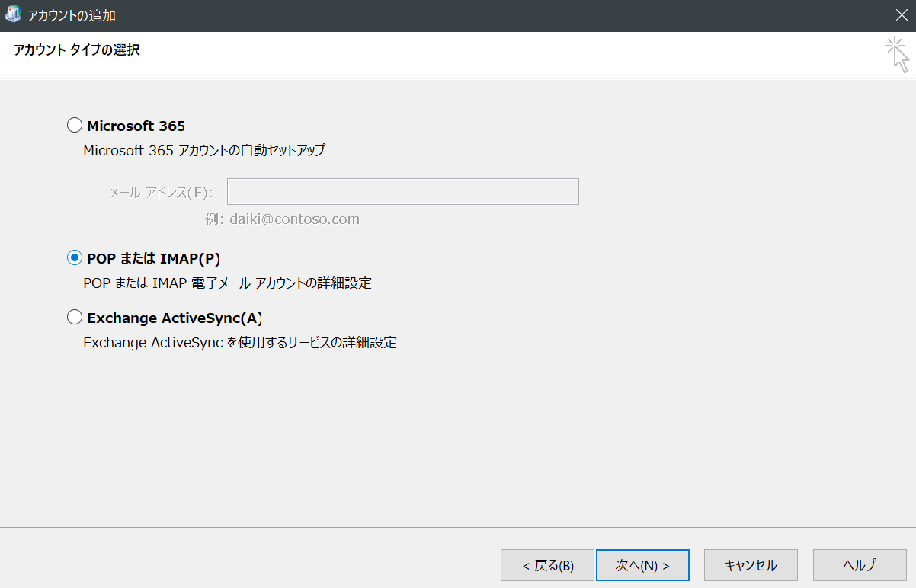Choose the Exchange ActiveSync(A) radio button
The width and height of the screenshot is (916, 588).
(x=75, y=317)
